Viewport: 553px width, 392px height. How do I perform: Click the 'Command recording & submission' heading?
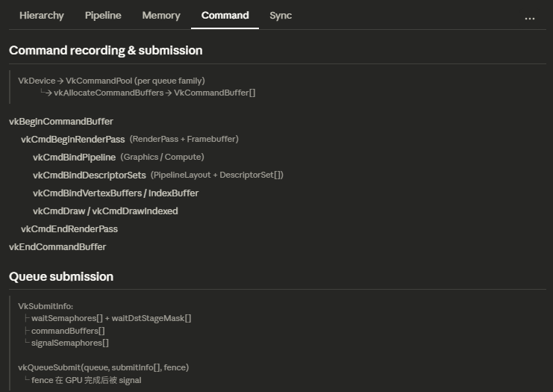105,51
